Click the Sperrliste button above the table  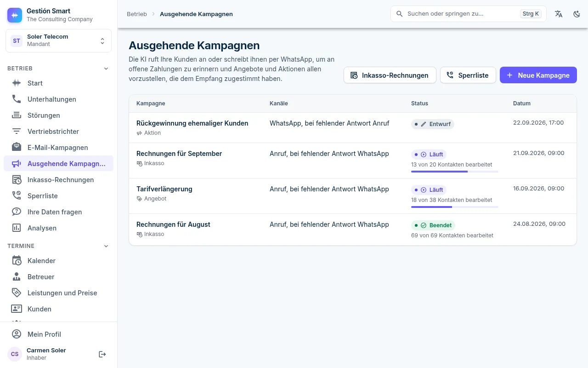pyautogui.click(x=468, y=75)
